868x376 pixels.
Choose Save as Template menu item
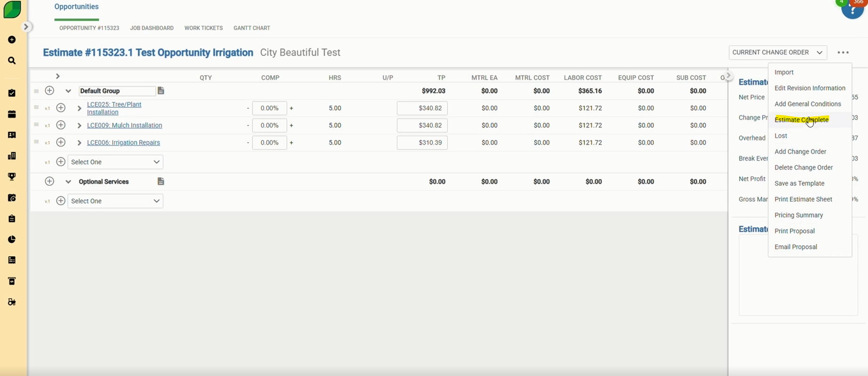[799, 184]
